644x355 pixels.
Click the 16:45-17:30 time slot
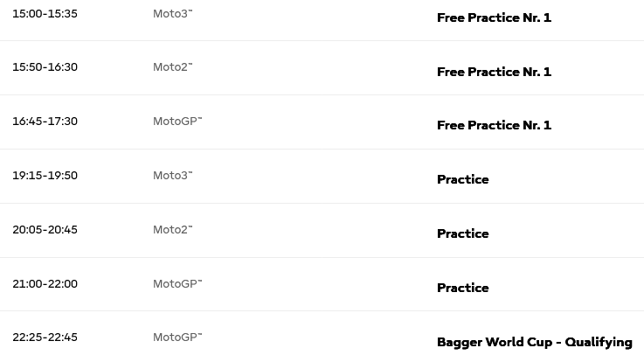(45, 122)
